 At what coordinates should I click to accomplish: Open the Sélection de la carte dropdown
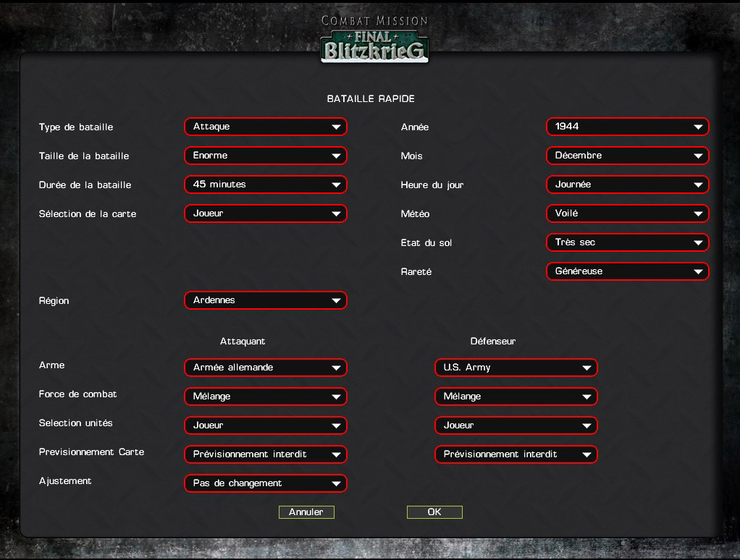266,213
